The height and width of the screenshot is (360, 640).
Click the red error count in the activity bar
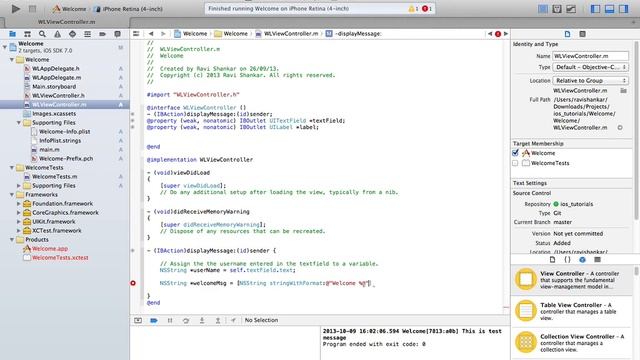427,9
